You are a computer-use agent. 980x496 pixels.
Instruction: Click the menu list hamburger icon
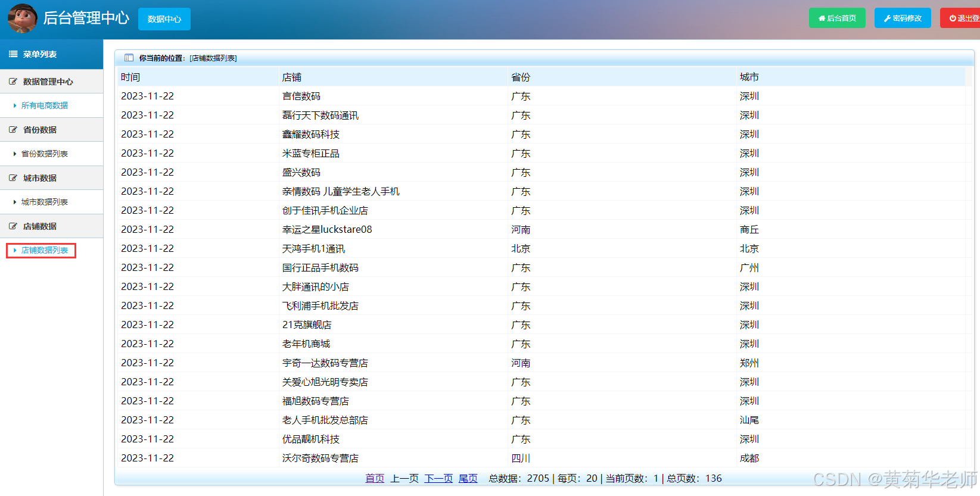[13, 54]
